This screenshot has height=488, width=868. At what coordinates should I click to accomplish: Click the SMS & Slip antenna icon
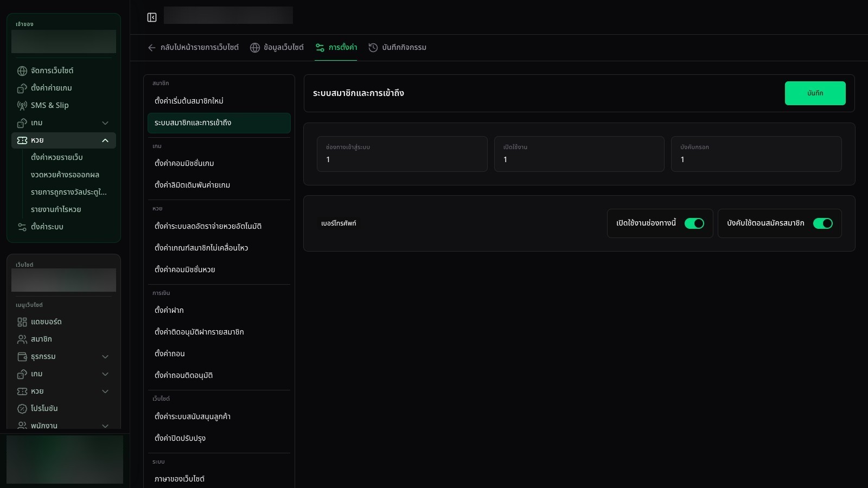(22, 106)
